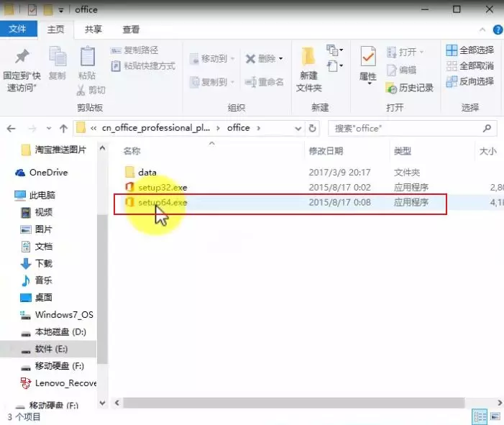Click Select none in ribbon
504x425 pixels.
point(470,66)
